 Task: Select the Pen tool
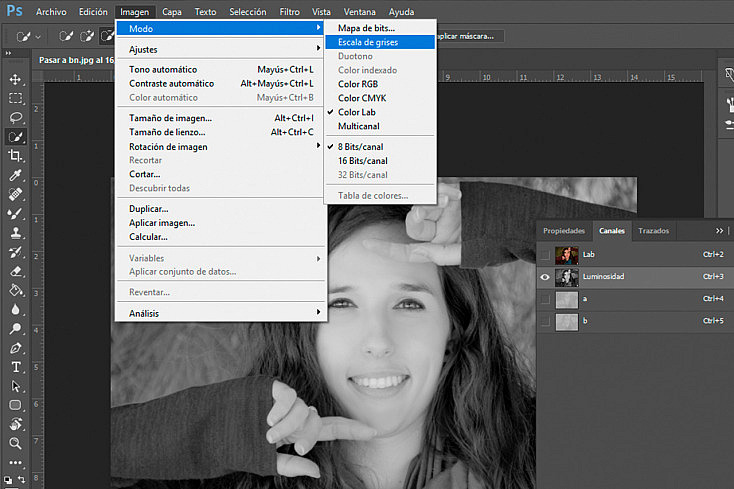15,348
